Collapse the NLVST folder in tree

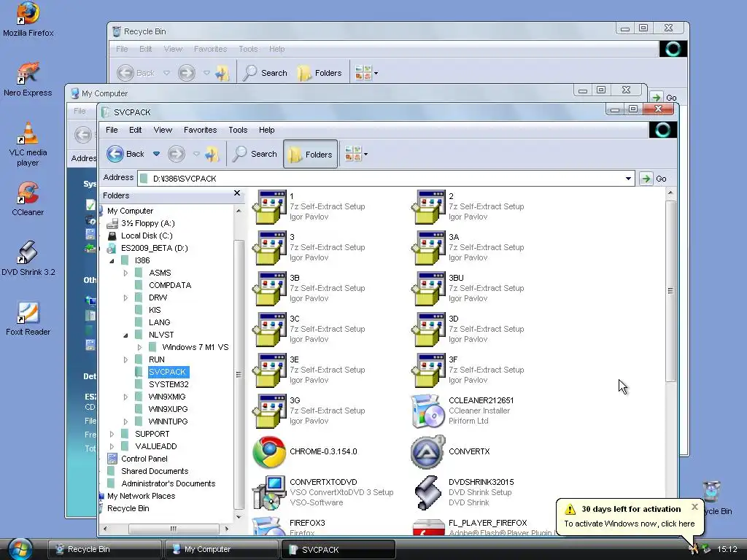point(125,335)
